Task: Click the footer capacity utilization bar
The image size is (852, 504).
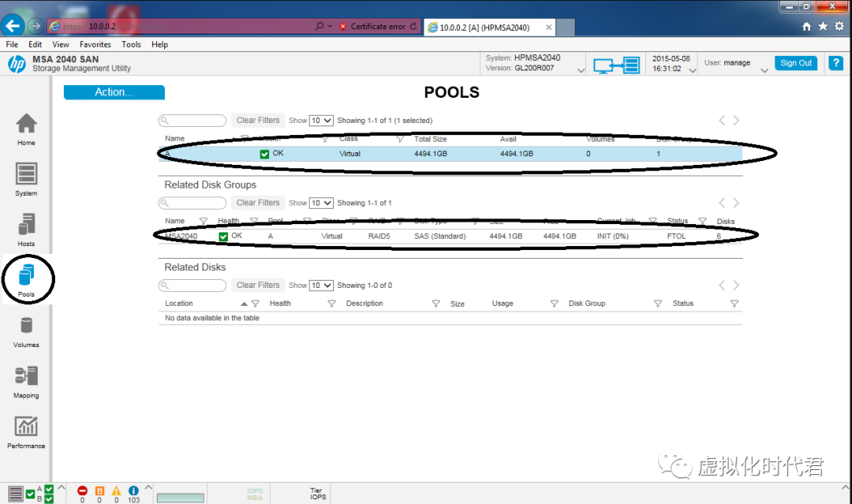Action: (181, 498)
